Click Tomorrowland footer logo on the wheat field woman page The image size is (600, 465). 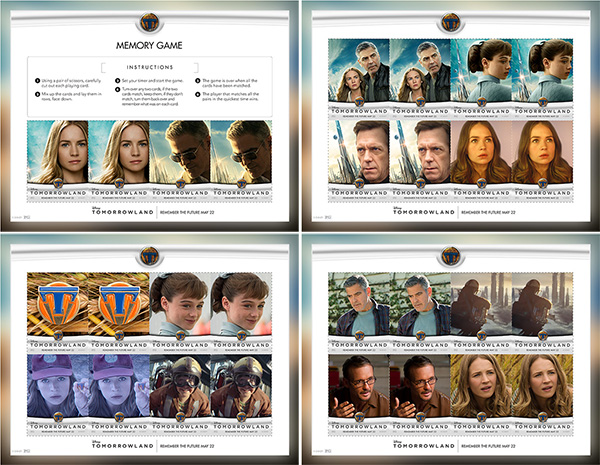pos(424,445)
